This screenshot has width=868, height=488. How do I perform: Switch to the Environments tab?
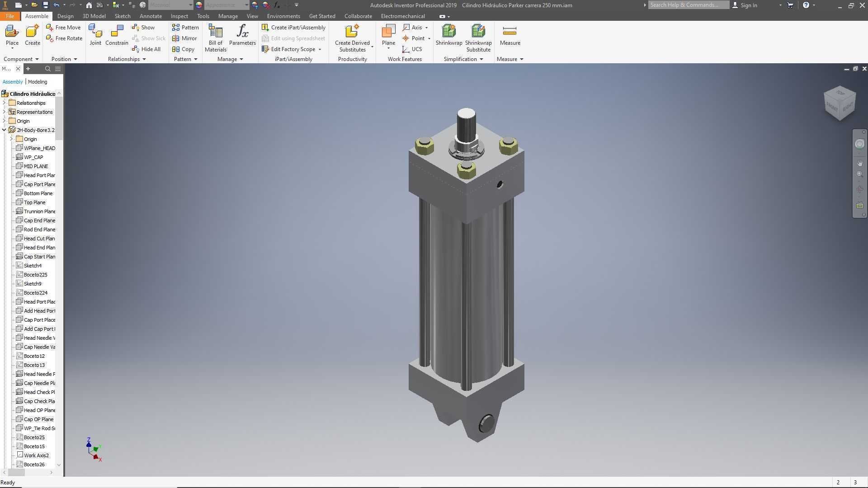pos(283,16)
